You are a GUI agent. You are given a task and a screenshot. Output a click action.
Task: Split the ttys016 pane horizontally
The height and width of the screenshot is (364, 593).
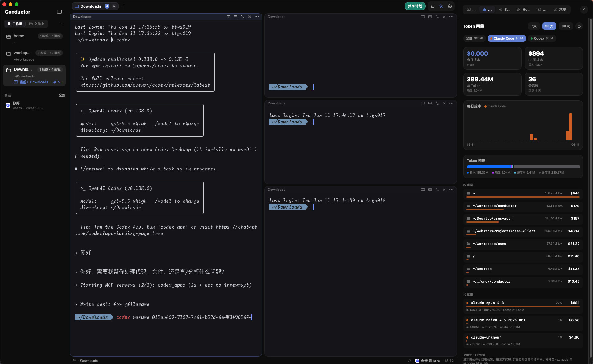pos(430,190)
